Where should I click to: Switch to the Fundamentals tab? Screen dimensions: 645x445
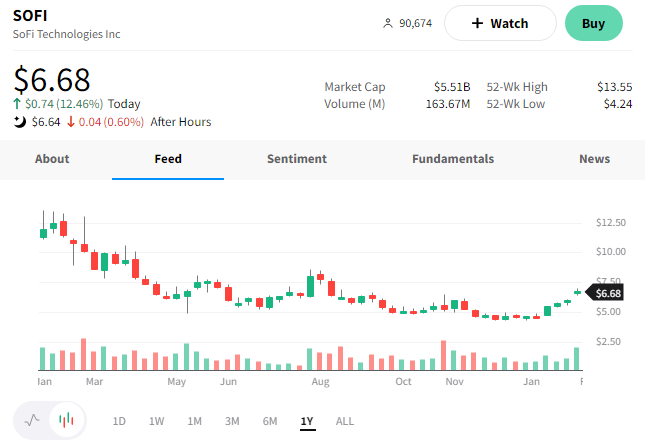click(x=453, y=159)
